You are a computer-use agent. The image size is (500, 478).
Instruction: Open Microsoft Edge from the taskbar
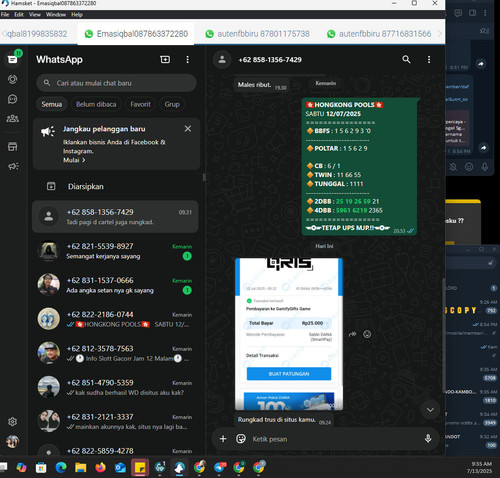(x=61, y=467)
